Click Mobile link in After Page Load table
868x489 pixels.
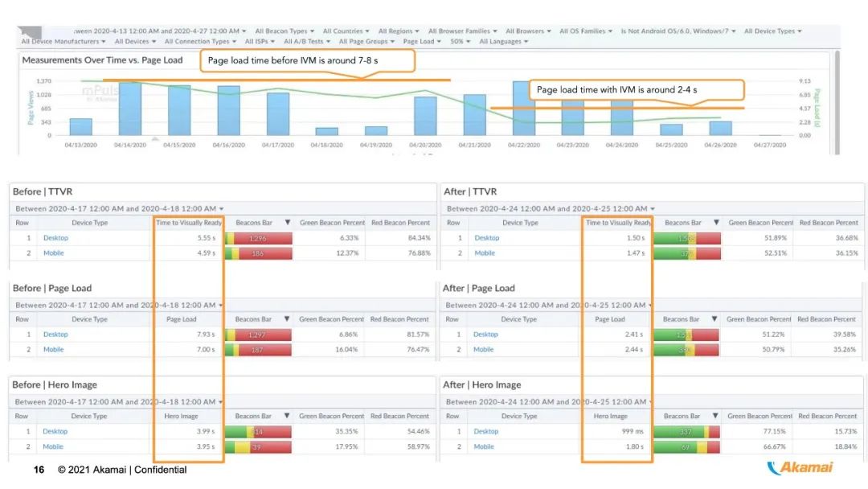484,350
